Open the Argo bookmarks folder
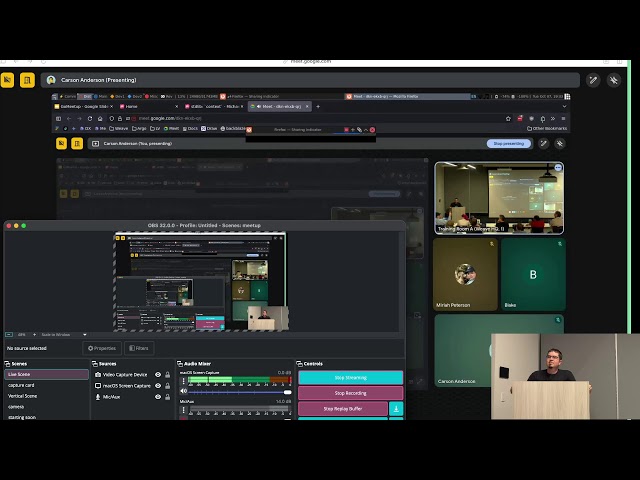The width and height of the screenshot is (640, 480). click(x=139, y=129)
